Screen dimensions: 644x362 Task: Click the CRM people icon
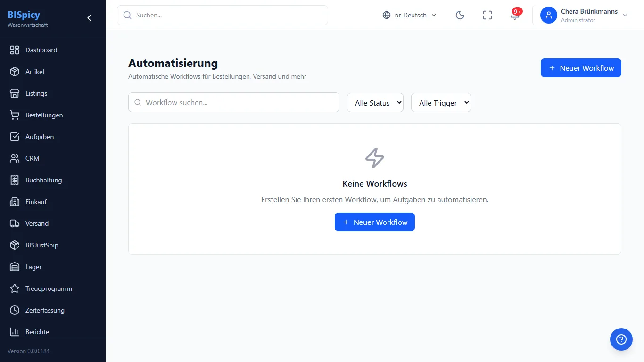point(15,158)
